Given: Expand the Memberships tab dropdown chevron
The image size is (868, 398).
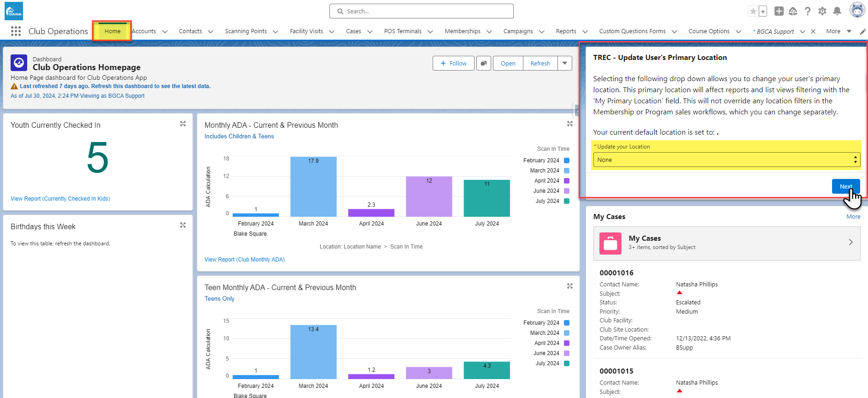Looking at the screenshot, I should 489,31.
